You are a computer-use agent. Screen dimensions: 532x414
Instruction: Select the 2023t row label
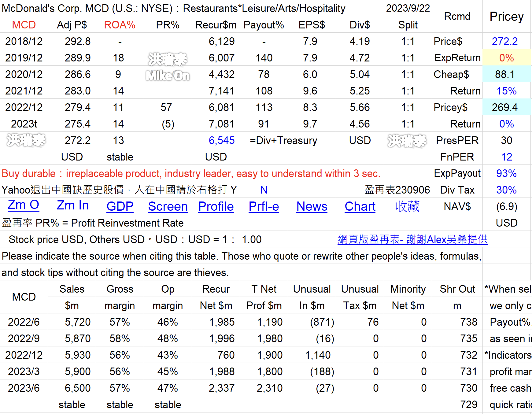click(24, 124)
